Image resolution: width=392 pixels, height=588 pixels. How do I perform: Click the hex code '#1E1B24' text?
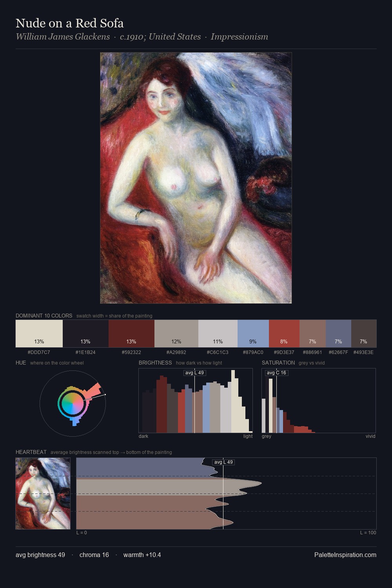[x=85, y=352]
